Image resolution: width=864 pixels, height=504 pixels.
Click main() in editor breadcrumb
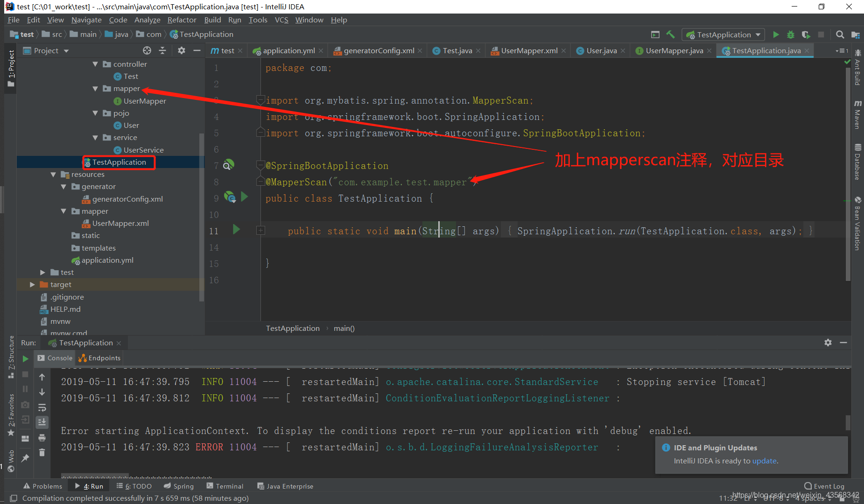click(x=344, y=329)
